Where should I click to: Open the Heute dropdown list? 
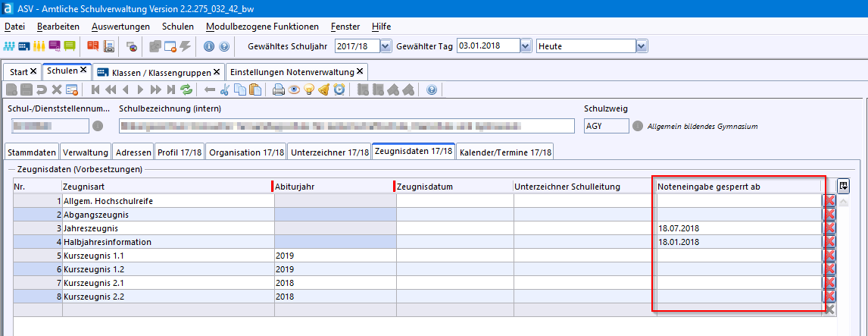(x=642, y=46)
